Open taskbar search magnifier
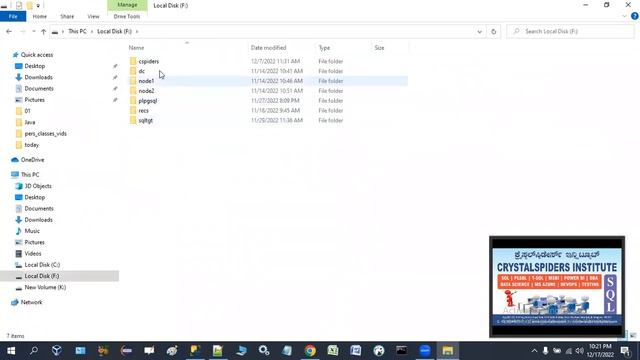The width and height of the screenshot is (640, 360). click(x=34, y=351)
